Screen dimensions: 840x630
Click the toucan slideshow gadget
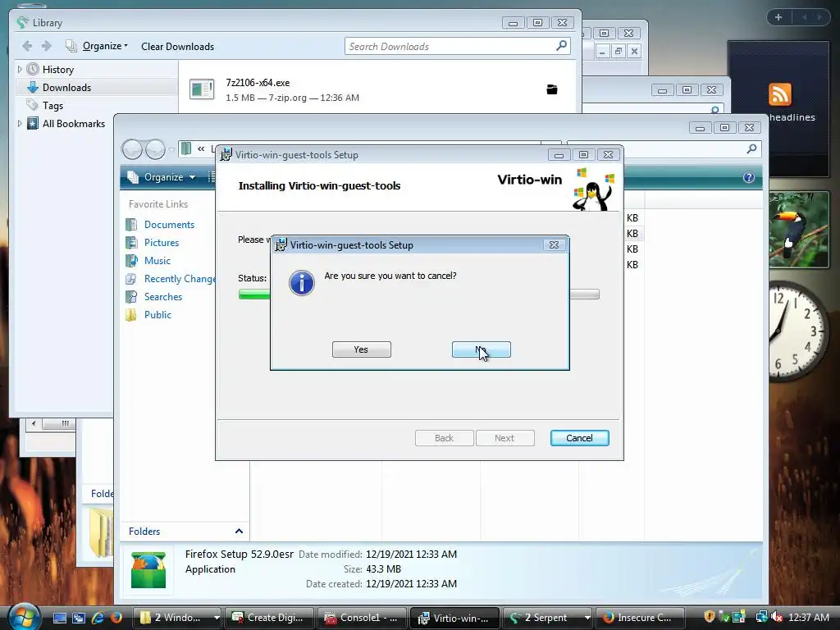tap(799, 230)
